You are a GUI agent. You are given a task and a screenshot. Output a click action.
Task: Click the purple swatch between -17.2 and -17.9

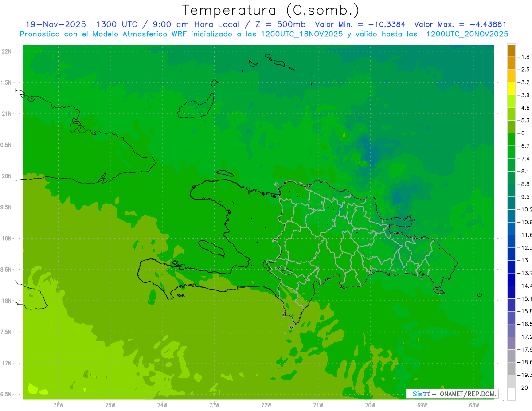pos(511,343)
